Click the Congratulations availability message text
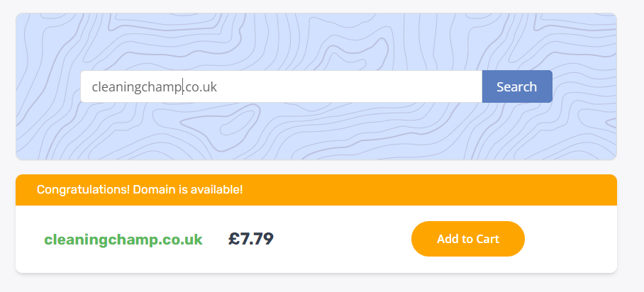Image resolution: width=644 pixels, height=292 pixels. coord(140,190)
